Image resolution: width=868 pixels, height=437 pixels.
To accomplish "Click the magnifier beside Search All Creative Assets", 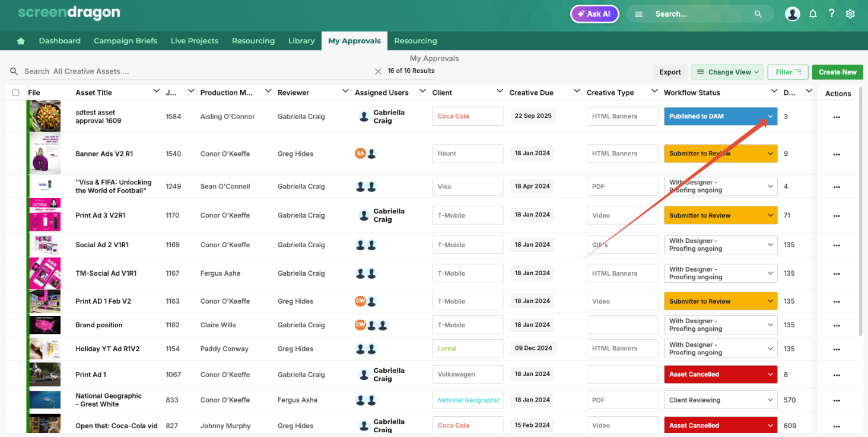I will point(14,71).
